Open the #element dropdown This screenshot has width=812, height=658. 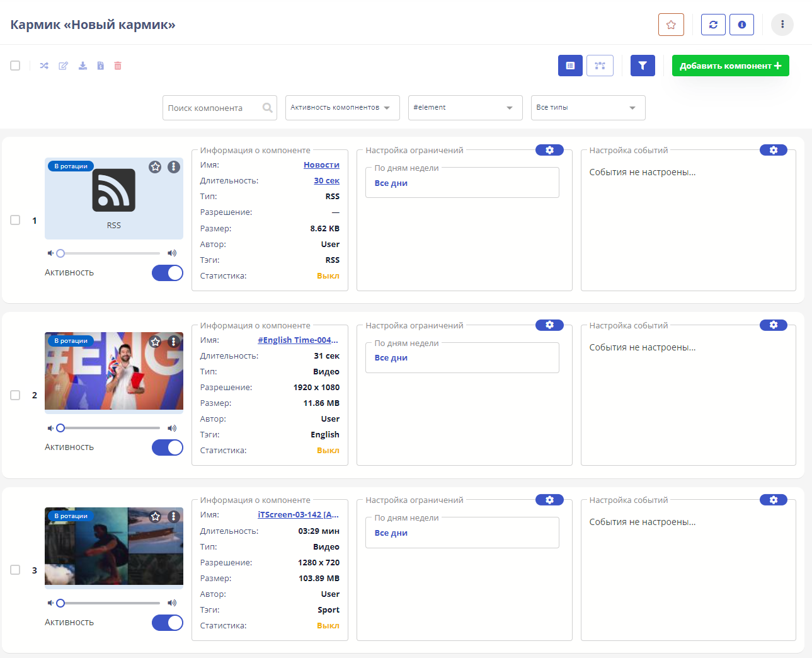click(465, 108)
